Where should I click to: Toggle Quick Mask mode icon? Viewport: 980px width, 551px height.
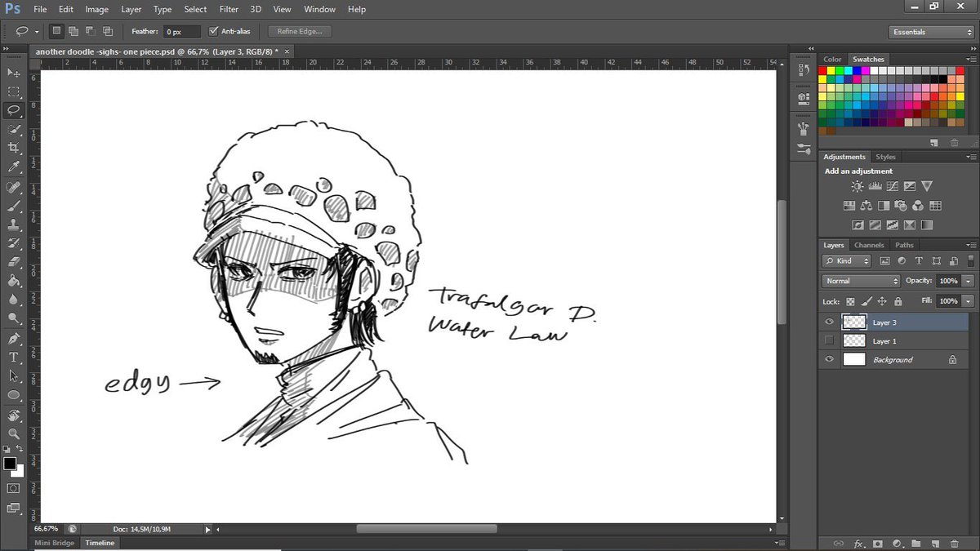pos(14,488)
